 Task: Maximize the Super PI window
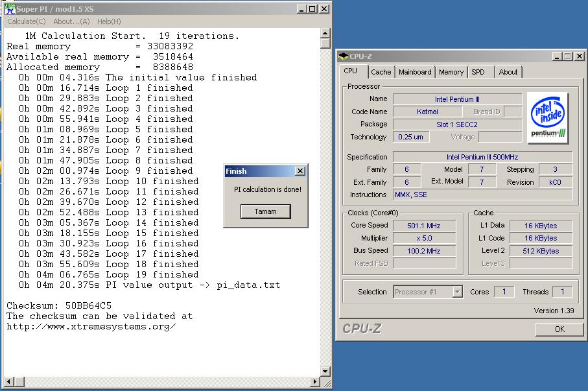[x=312, y=8]
